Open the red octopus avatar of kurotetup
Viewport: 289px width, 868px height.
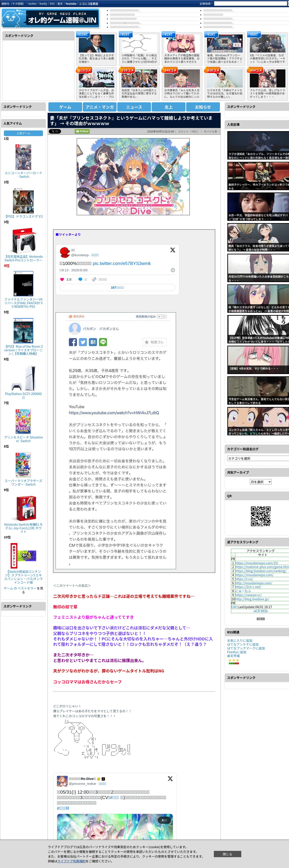pyautogui.click(x=65, y=252)
